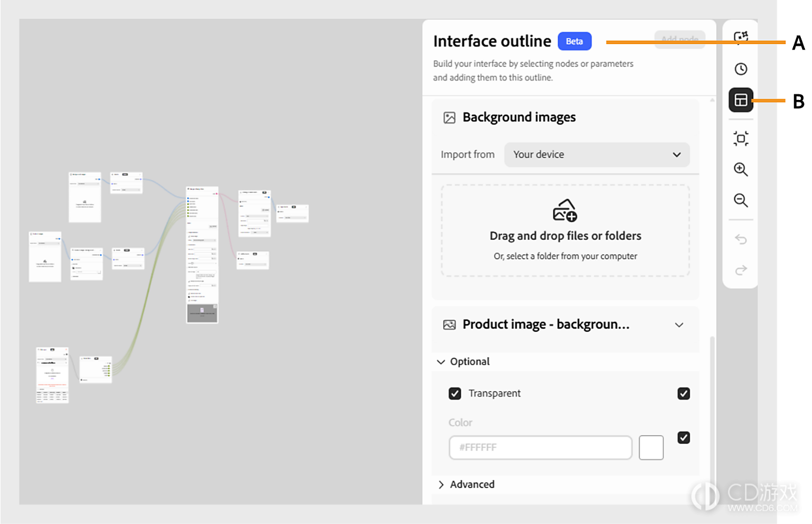
Task: Click the 'Drag and drop files or folders' text
Action: 565,236
